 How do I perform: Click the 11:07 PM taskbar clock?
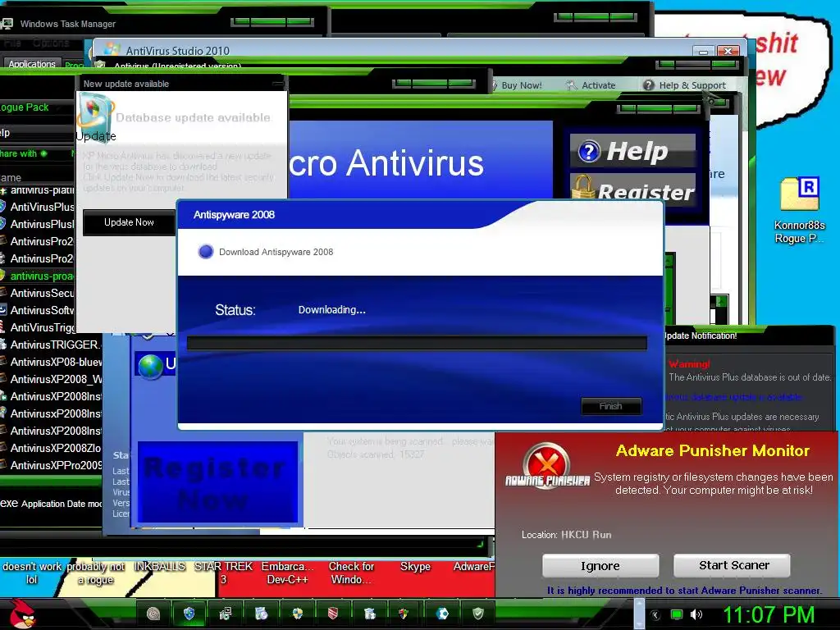coord(769,615)
